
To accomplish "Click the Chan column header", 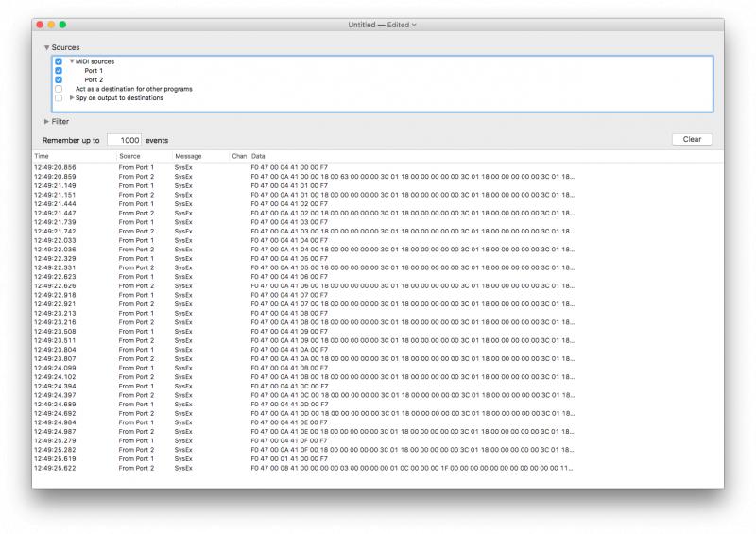I will [239, 156].
